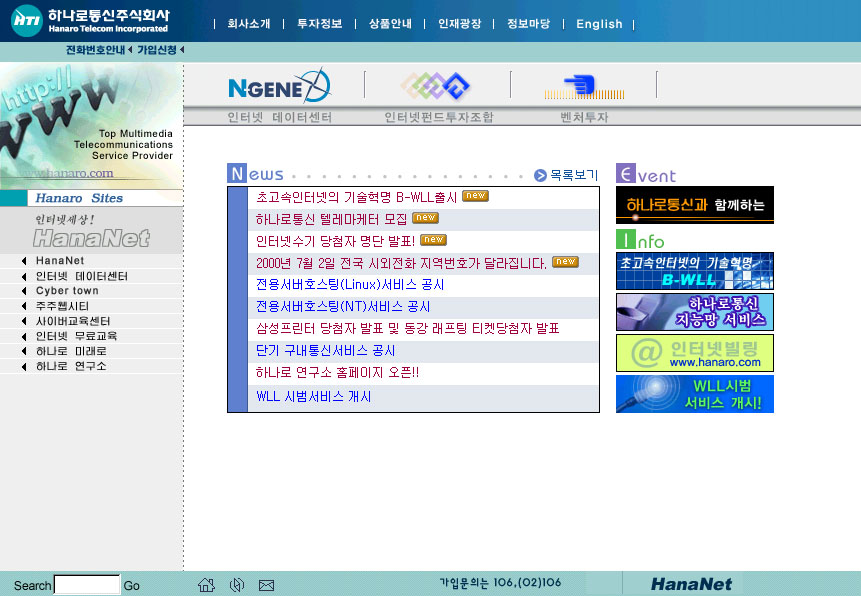Read news WLL 시범서비스 개시
This screenshot has height=596, width=861.
click(x=314, y=397)
